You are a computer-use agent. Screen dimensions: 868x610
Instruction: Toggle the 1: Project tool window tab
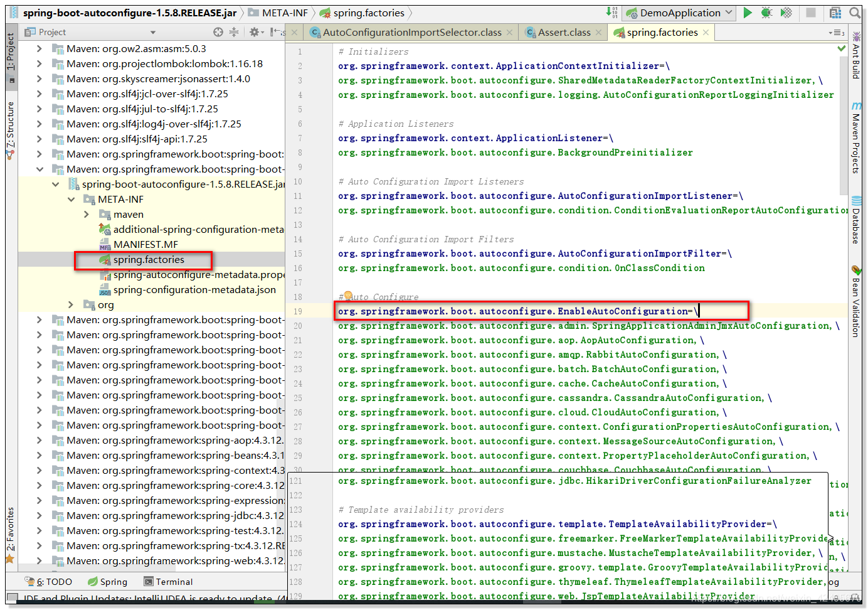pyautogui.click(x=11, y=56)
